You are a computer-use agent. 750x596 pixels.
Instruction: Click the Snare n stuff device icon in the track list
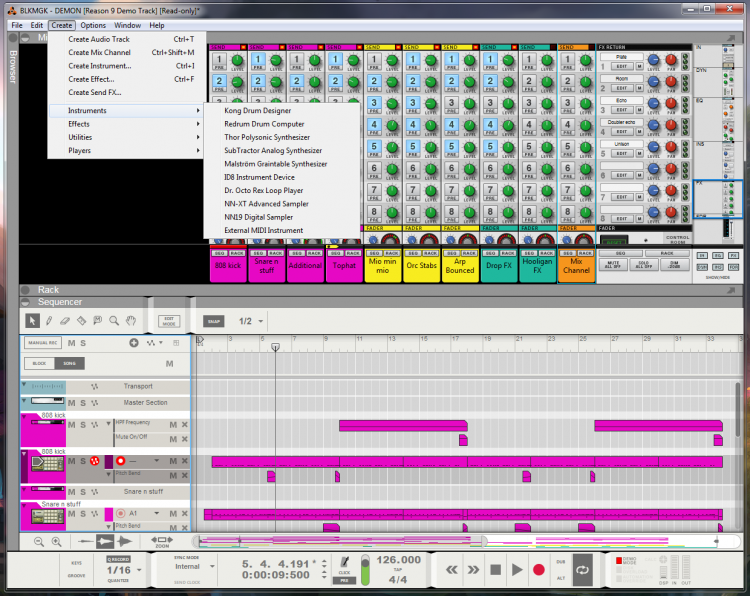coord(47,516)
